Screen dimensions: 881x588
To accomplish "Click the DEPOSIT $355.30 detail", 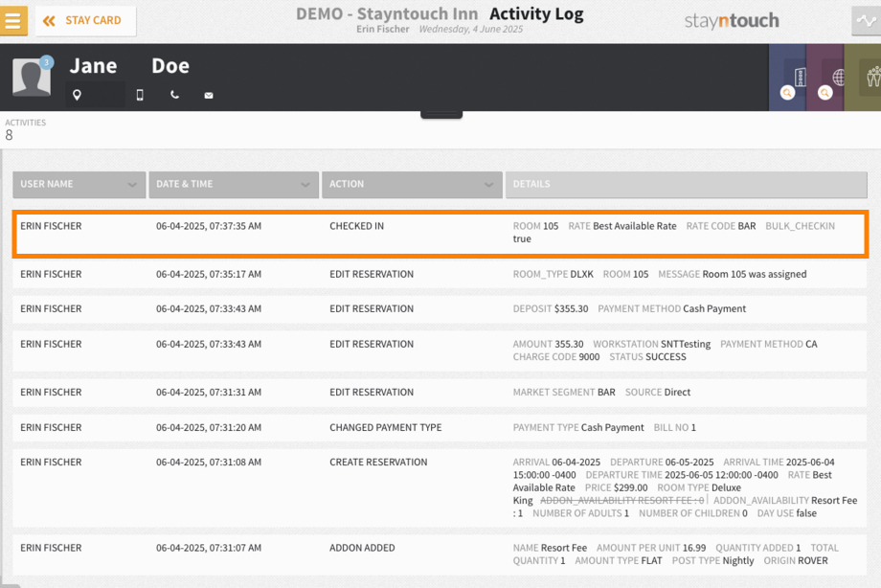I will pos(551,308).
